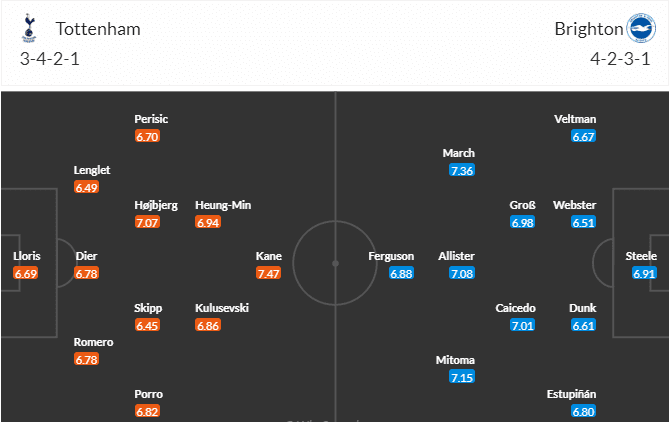Screen dimensions: 669x422
Task: Click Højbjerg's 7.07 rating badge
Action: coord(147,222)
